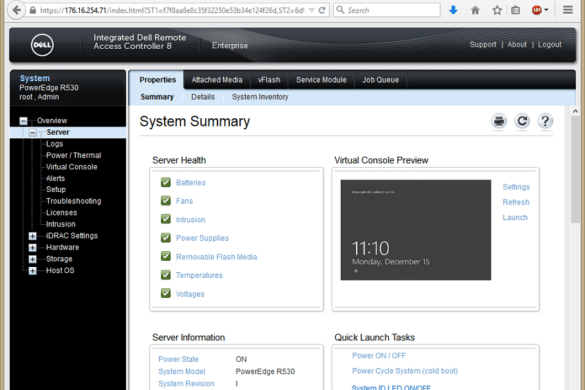Click the page scrollbar up arrow

[x=575, y=111]
